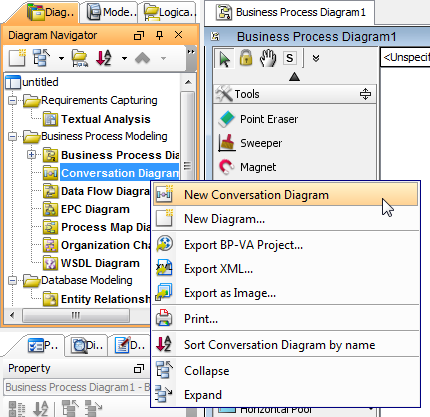The image size is (430, 417).
Task: Choose New Conversation Diagram from context menu
Action: [285, 195]
